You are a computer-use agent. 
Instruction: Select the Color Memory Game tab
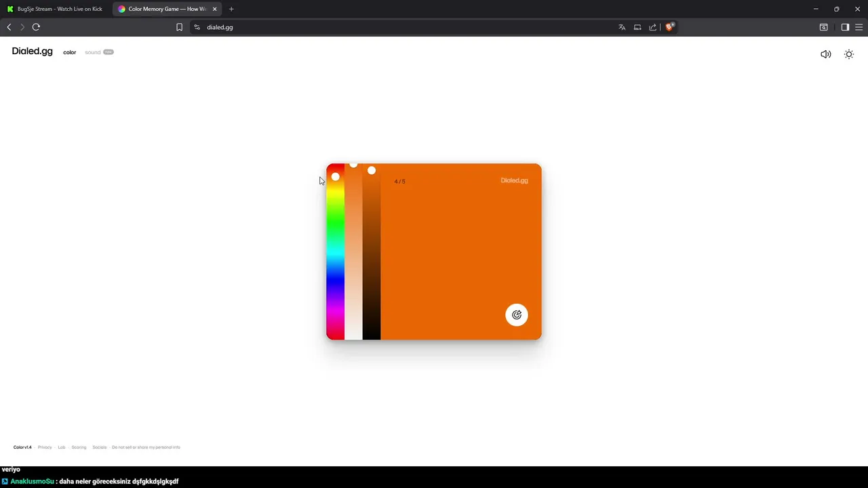167,9
